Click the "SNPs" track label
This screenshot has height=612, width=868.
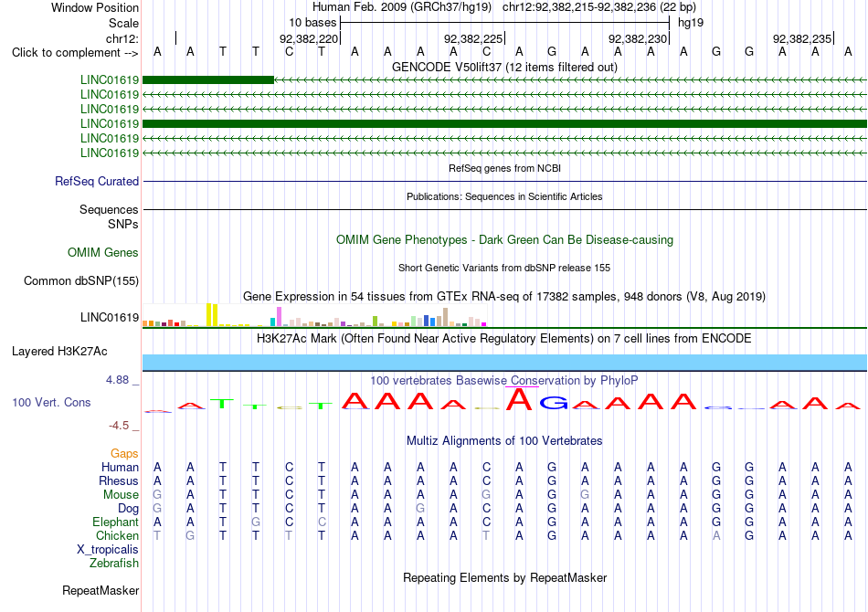coord(123,224)
